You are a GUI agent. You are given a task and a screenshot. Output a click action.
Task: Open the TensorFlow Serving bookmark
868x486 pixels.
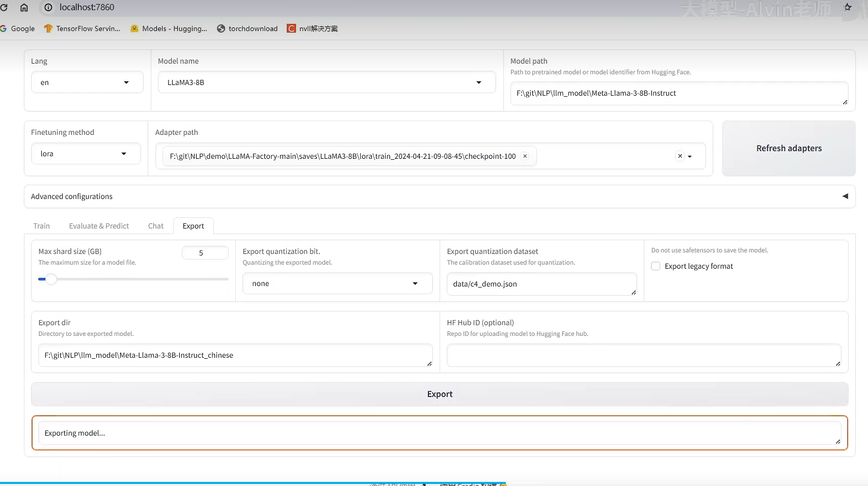[82, 28]
